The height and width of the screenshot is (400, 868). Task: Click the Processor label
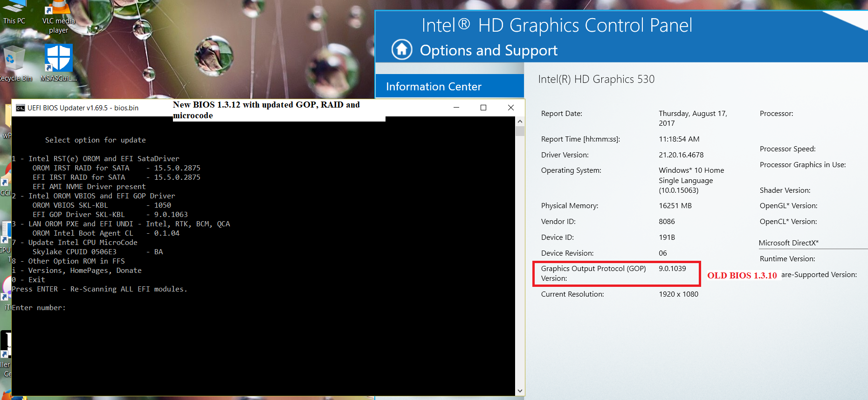tap(776, 114)
